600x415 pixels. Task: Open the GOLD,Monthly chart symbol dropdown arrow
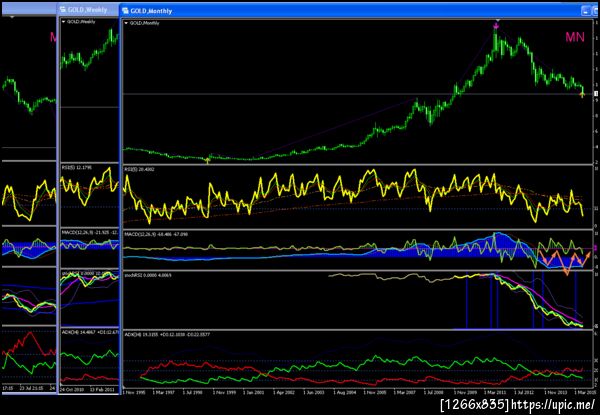click(126, 23)
